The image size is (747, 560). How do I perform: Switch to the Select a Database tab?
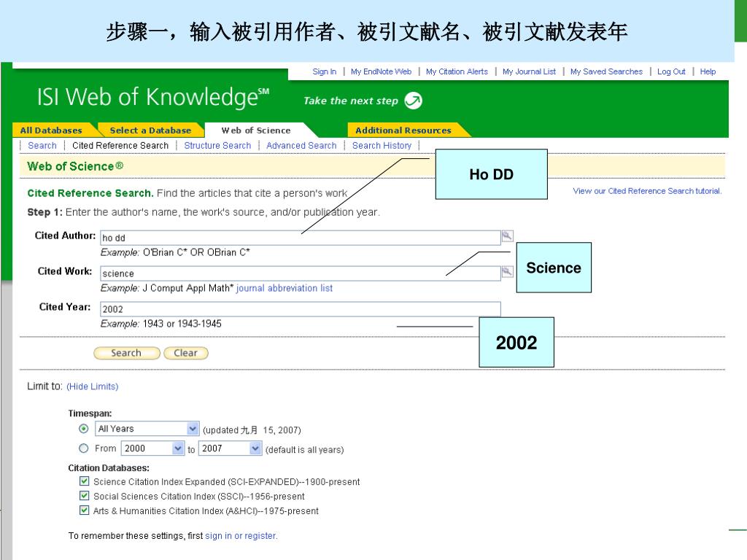(x=150, y=130)
